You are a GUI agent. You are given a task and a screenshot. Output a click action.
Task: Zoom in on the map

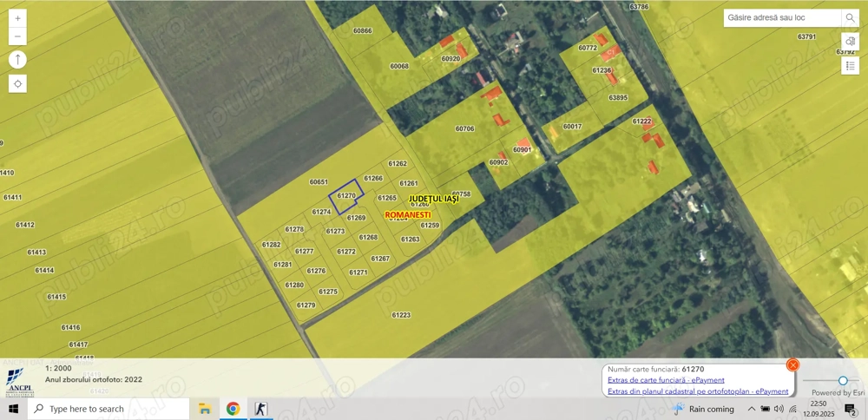17,18
